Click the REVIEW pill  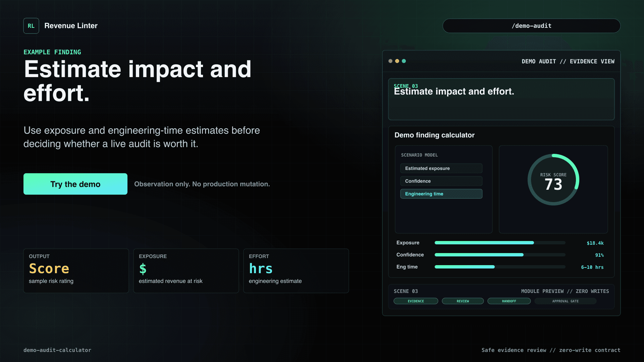tap(463, 301)
